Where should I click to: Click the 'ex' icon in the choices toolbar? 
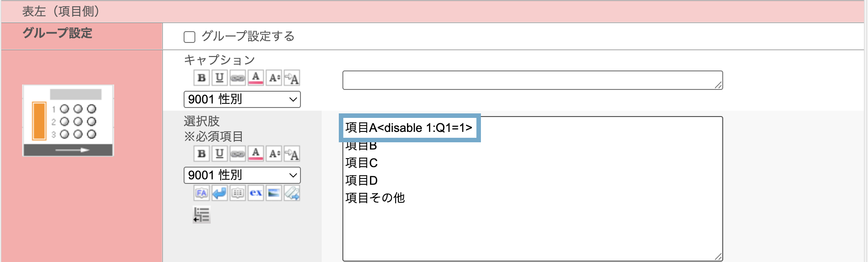click(255, 193)
